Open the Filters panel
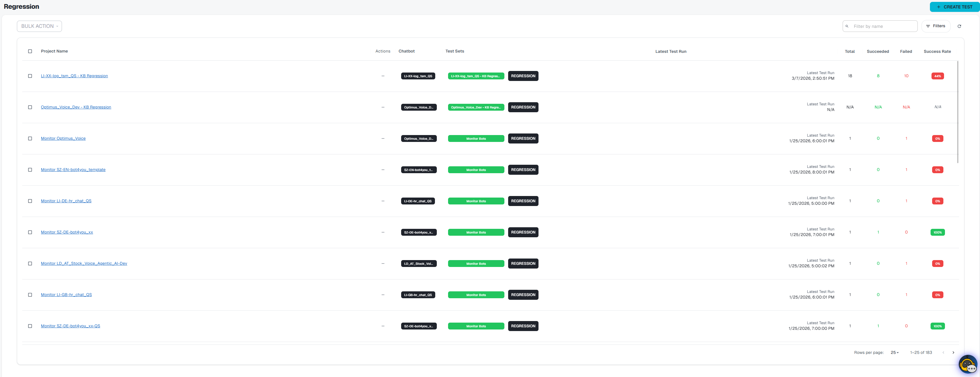Image resolution: width=980 pixels, height=377 pixels. point(936,26)
